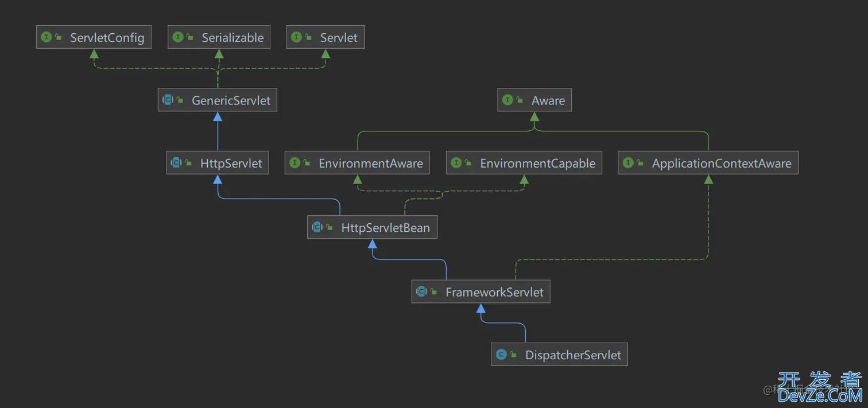Click the public lock icon beside ApplicationContextAware

[640, 164]
